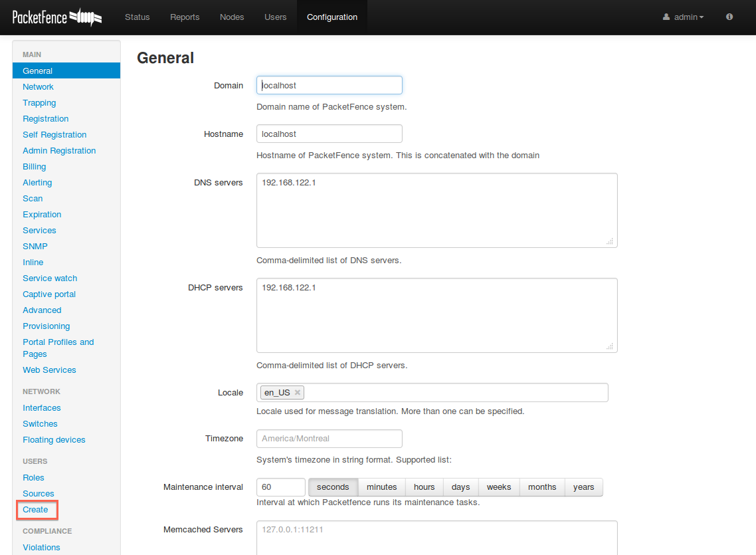Open the Status tab

[138, 17]
